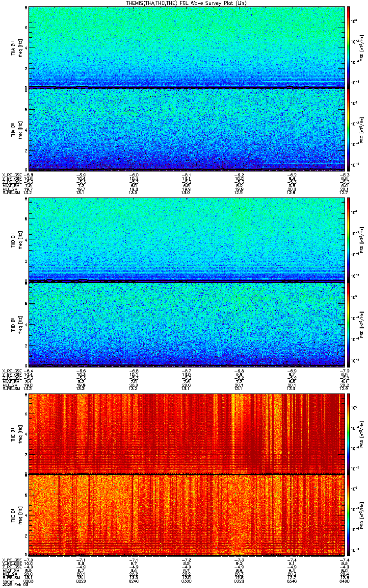
Task: Click the THE BL PSD color bar
Action: point(349,434)
